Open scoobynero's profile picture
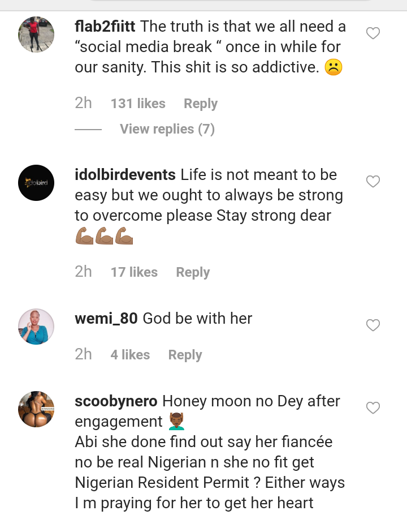407x532 pixels. tap(36, 409)
